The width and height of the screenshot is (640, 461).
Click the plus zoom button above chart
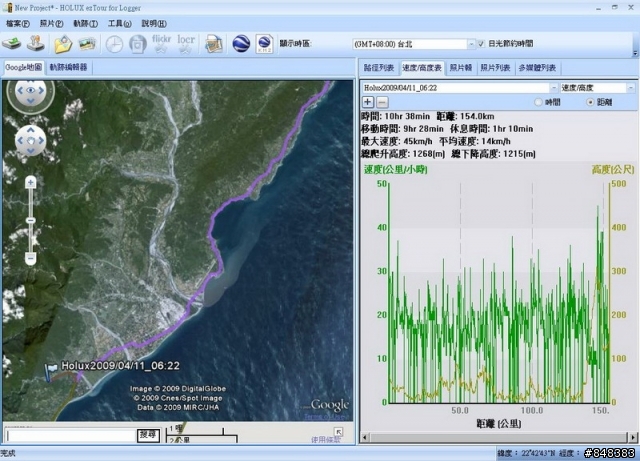tap(367, 102)
